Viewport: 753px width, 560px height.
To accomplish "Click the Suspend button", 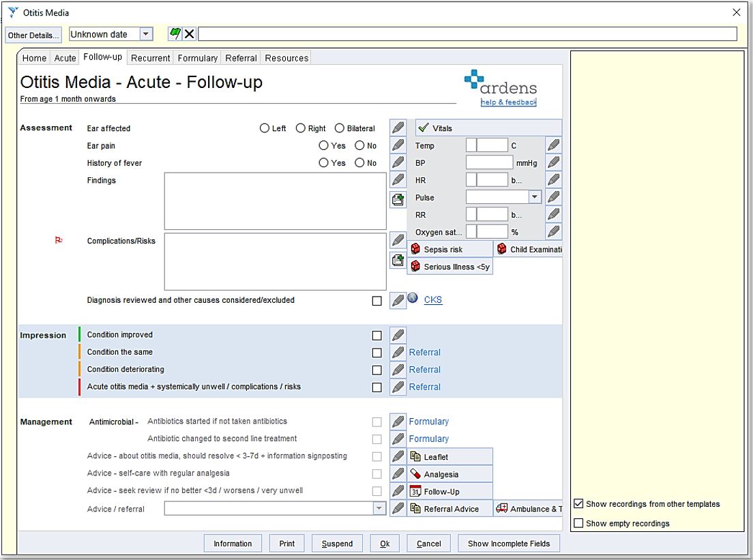I will pyautogui.click(x=337, y=543).
